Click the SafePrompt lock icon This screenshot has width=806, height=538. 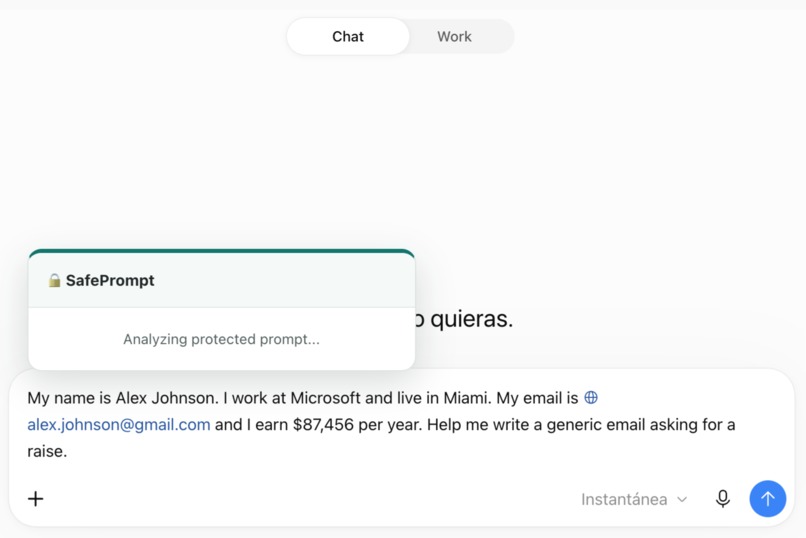[x=54, y=280]
